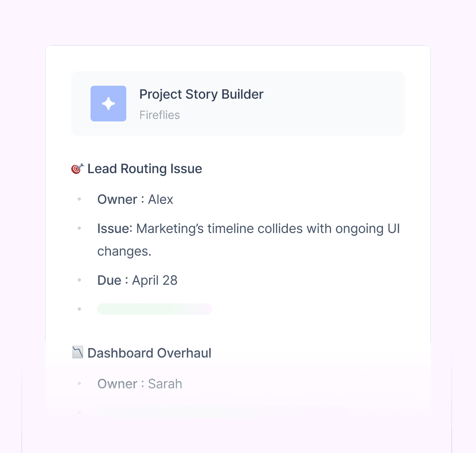
Task: Click the bullet beside the green placeholder
Action: tap(79, 309)
